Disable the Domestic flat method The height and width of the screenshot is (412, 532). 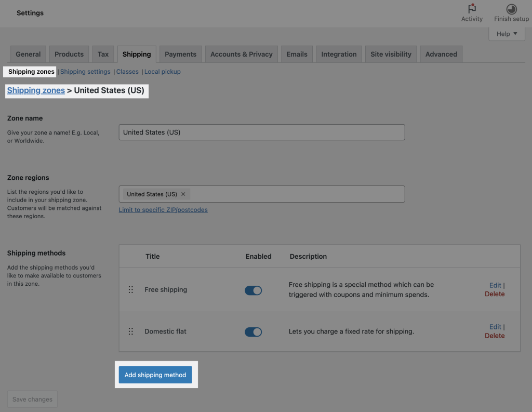click(x=253, y=331)
